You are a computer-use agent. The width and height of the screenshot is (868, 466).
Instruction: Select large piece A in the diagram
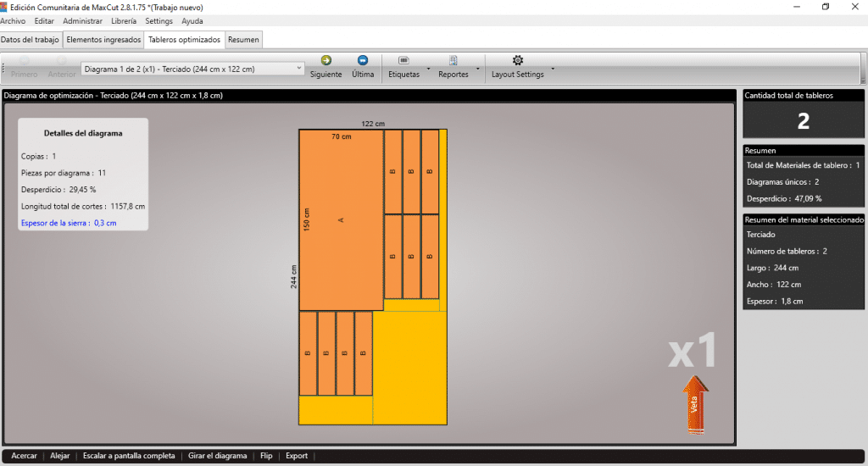pyautogui.click(x=341, y=220)
